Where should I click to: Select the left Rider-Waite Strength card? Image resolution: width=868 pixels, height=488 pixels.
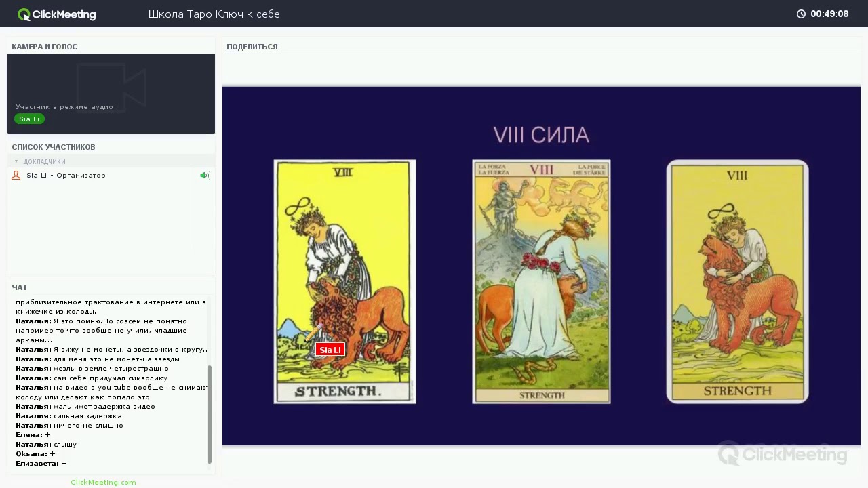344,281
